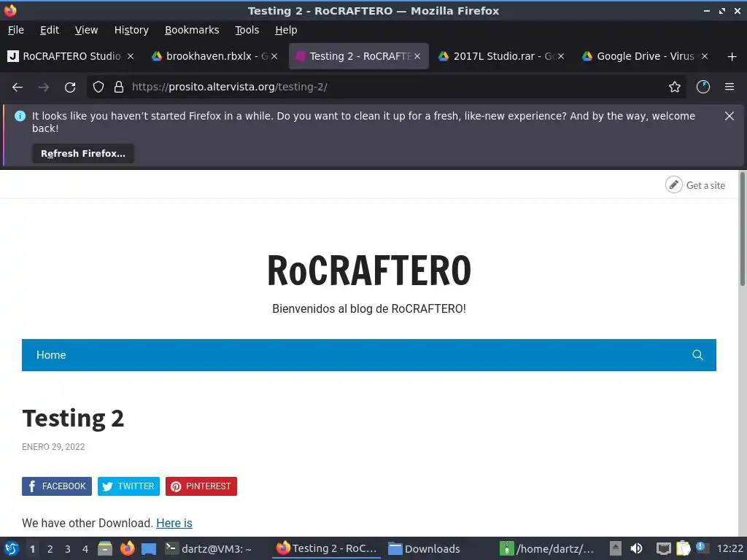Open the Bookmarks menu
Screen dimensions: 747x560
tap(192, 30)
